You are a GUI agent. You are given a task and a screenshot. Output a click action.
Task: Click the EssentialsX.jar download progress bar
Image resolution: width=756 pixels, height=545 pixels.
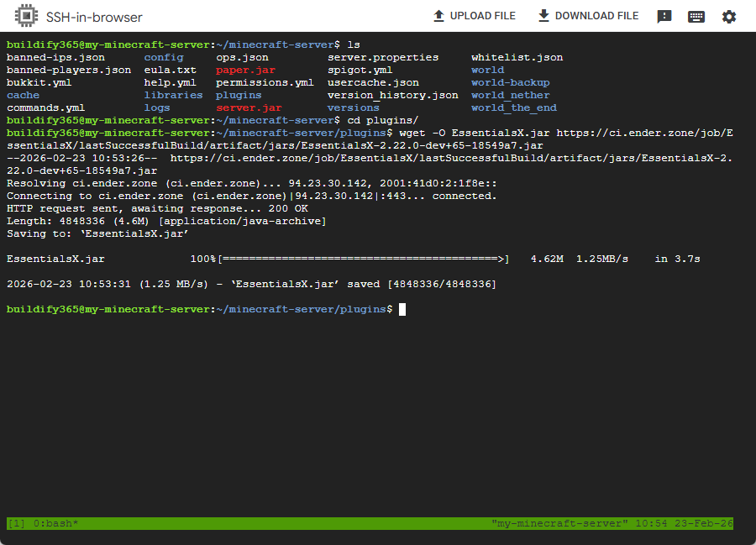pos(364,259)
